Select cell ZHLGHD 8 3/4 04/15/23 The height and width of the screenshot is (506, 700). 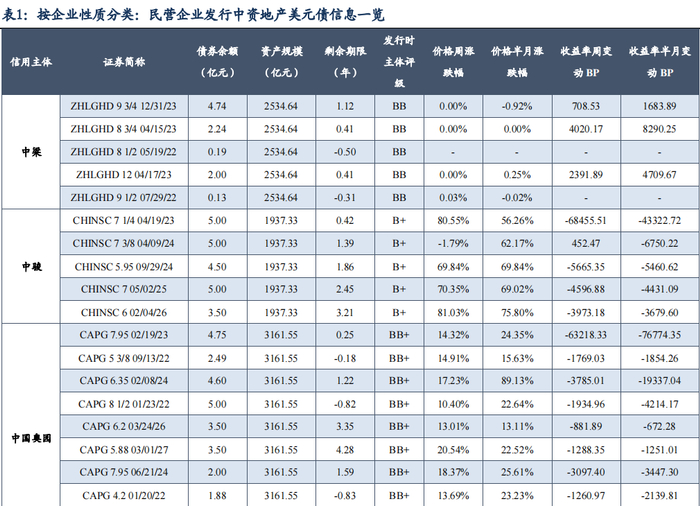click(x=124, y=129)
